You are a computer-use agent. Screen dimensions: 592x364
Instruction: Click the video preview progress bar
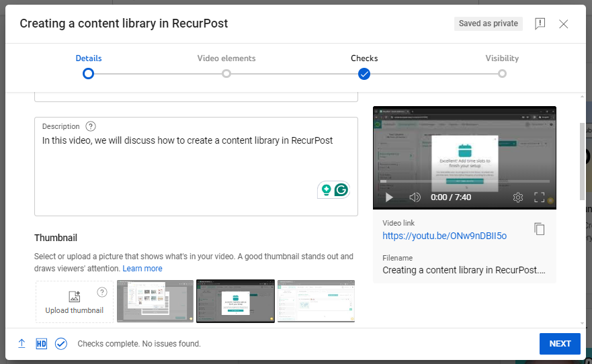[464, 182]
